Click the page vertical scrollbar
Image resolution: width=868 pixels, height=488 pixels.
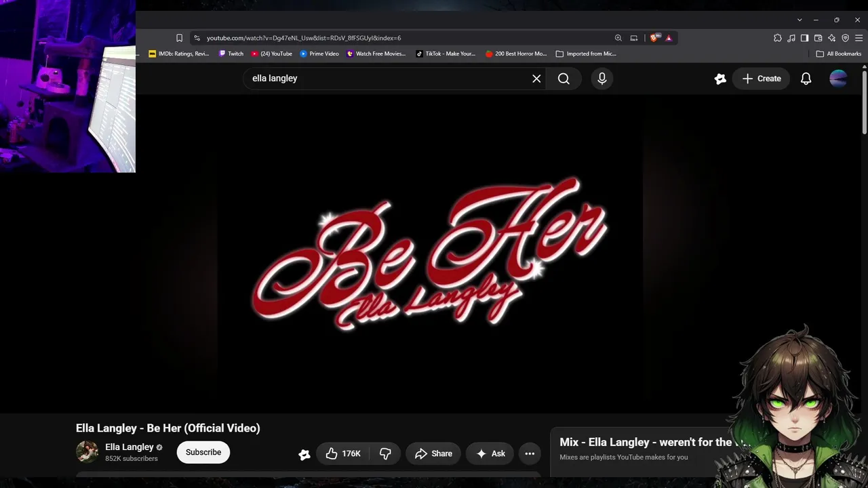(x=864, y=102)
